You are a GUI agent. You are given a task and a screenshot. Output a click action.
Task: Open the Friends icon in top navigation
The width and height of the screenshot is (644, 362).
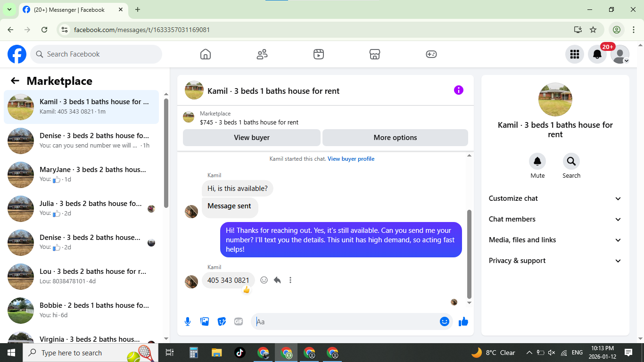[262, 54]
